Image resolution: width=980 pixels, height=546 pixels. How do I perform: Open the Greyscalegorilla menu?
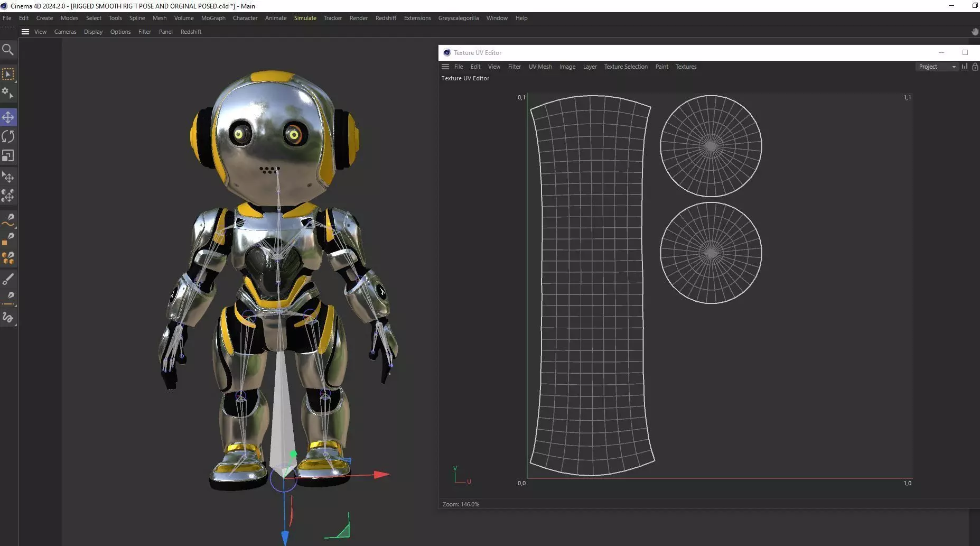pyautogui.click(x=459, y=18)
